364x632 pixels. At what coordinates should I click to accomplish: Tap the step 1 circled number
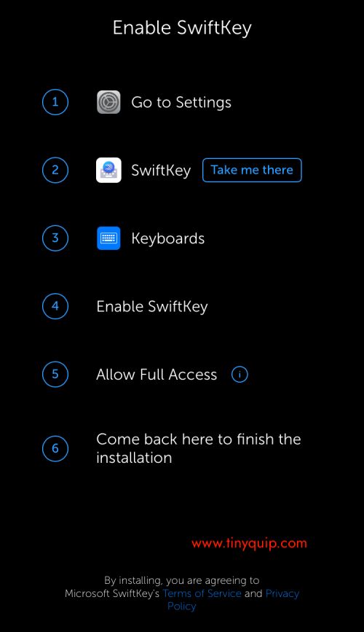[x=55, y=102]
